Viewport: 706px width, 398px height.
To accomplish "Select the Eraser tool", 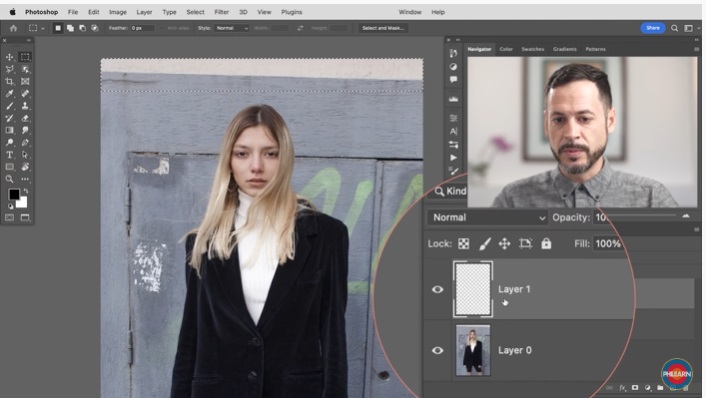I will (25, 118).
